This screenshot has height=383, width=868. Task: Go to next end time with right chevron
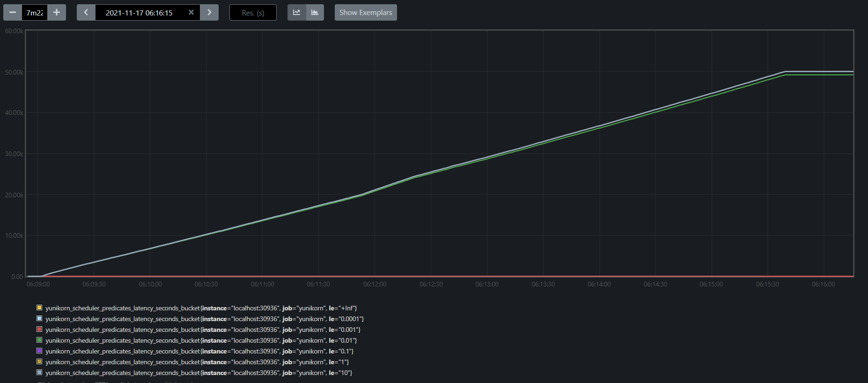209,13
